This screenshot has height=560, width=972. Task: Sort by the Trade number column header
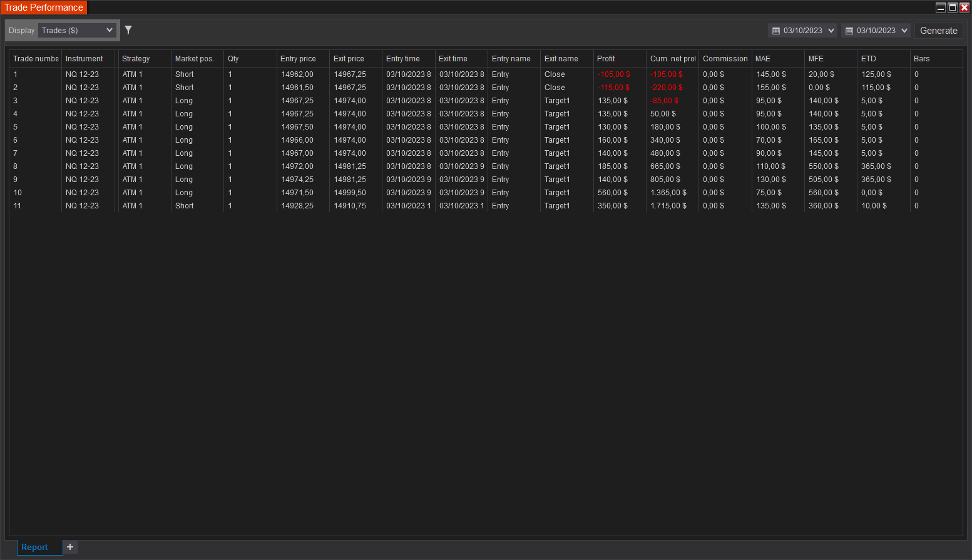point(36,59)
